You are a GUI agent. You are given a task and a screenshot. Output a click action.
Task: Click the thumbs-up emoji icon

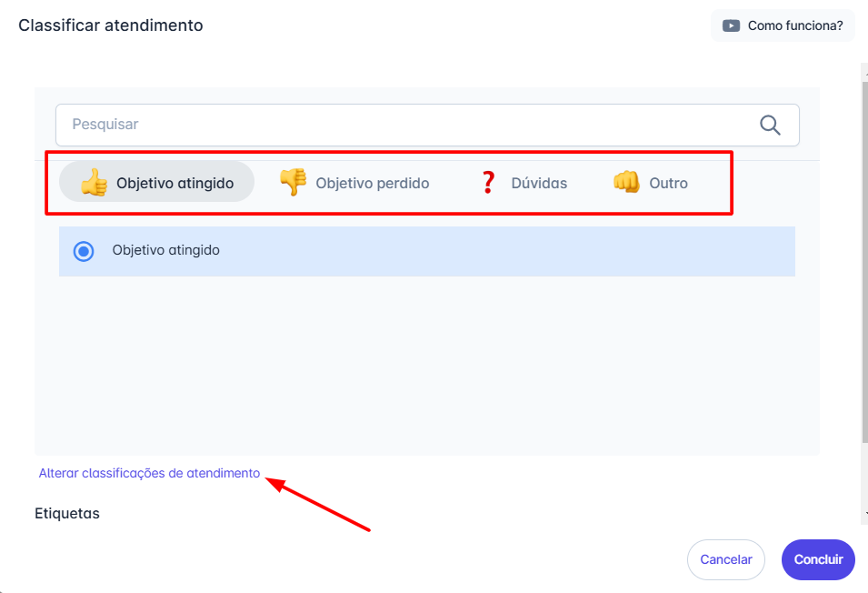[94, 183]
